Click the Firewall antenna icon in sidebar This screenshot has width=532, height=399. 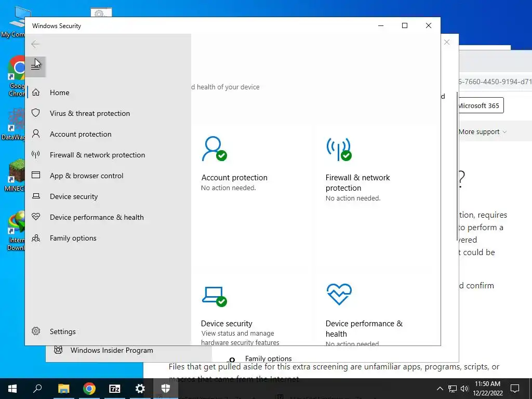pyautogui.click(x=36, y=155)
